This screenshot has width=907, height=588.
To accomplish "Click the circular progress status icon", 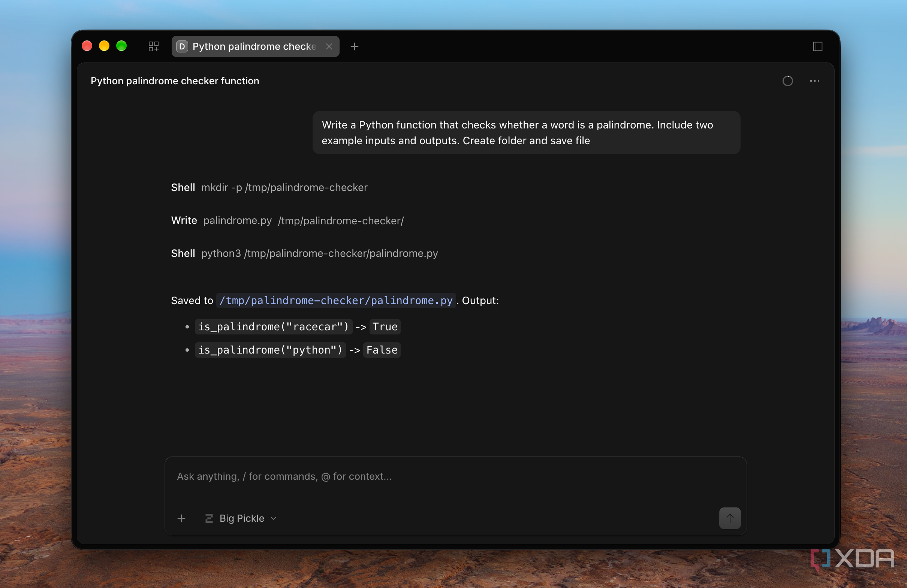I will (787, 81).
